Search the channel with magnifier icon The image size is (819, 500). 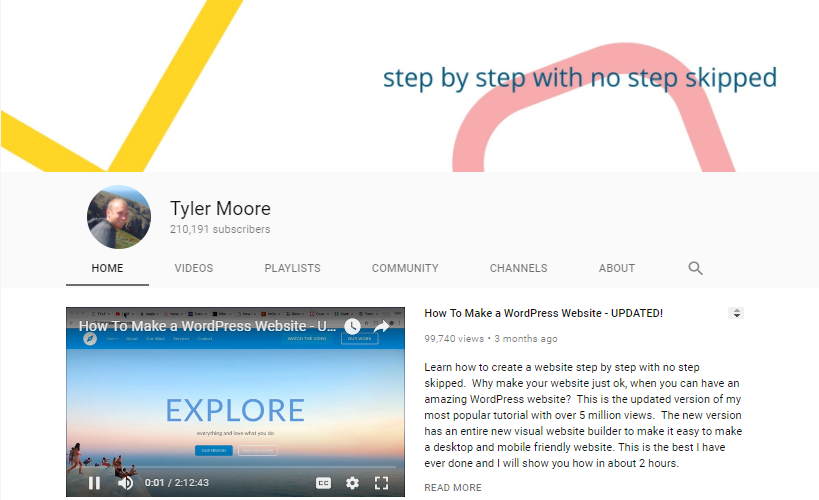click(695, 268)
